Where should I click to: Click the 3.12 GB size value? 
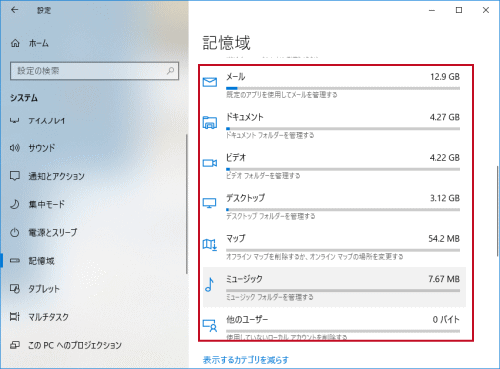pyautogui.click(x=445, y=198)
